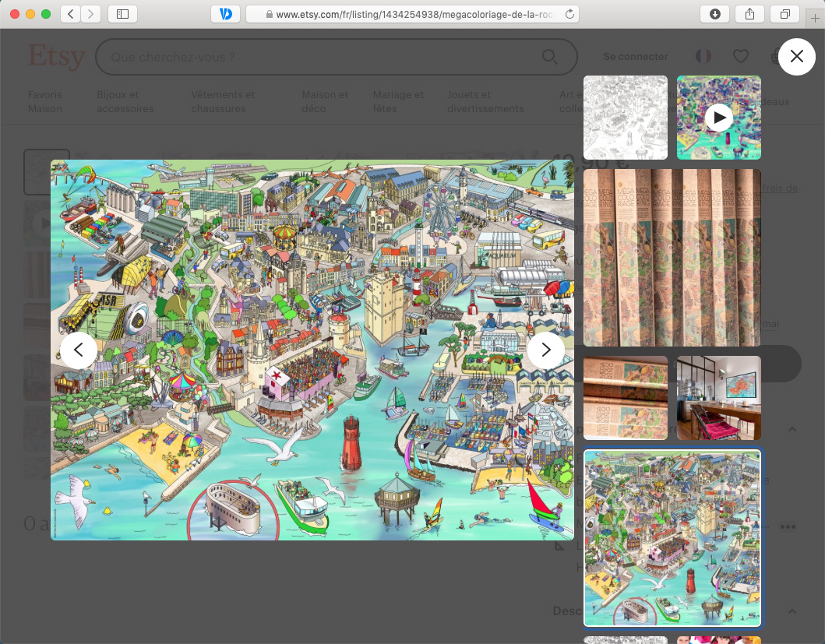Select the colored harbor map thumbnail

pyautogui.click(x=672, y=538)
